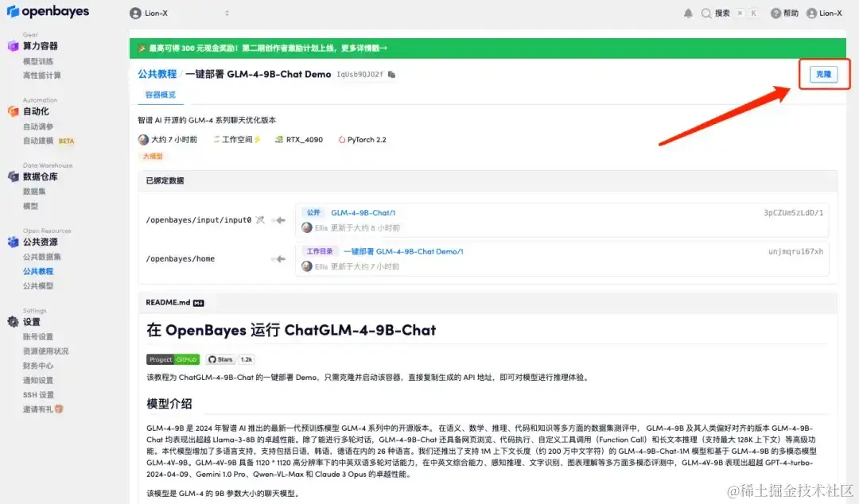Click the openbayes logo
This screenshot has width=859, height=504.
tap(48, 11)
